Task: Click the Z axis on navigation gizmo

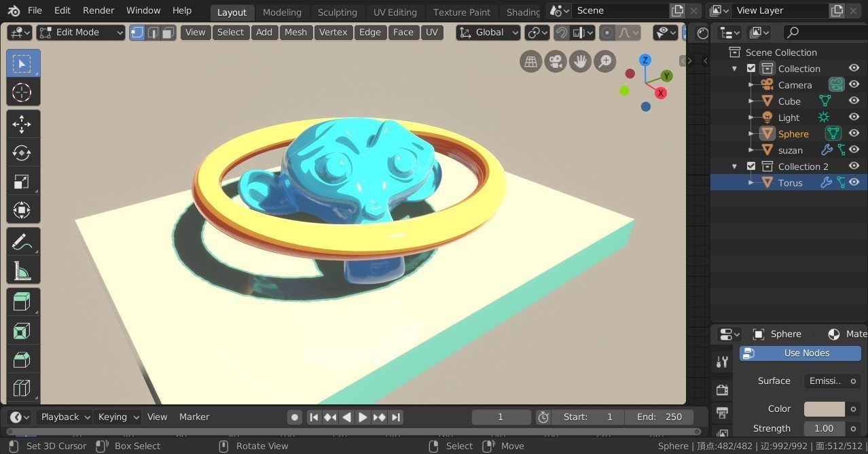Action: (645, 60)
